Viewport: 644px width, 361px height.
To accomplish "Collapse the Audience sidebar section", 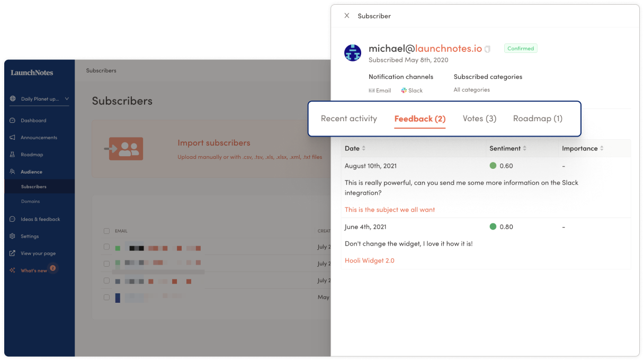I will (x=31, y=172).
